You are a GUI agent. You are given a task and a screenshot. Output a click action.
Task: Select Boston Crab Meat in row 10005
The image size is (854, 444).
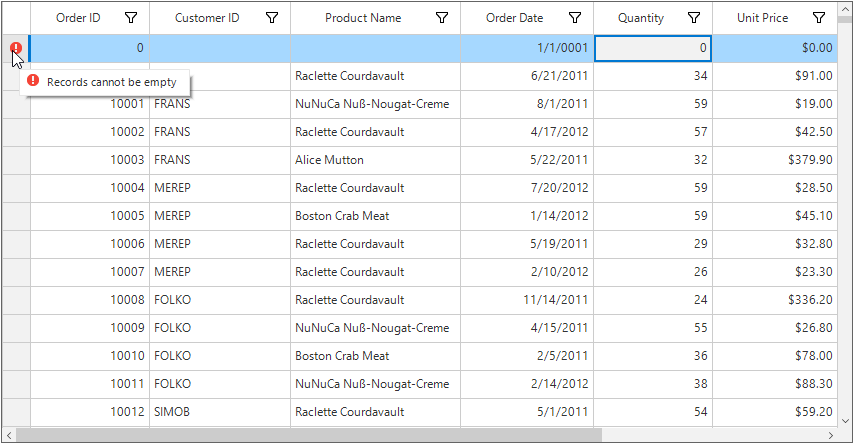point(375,216)
